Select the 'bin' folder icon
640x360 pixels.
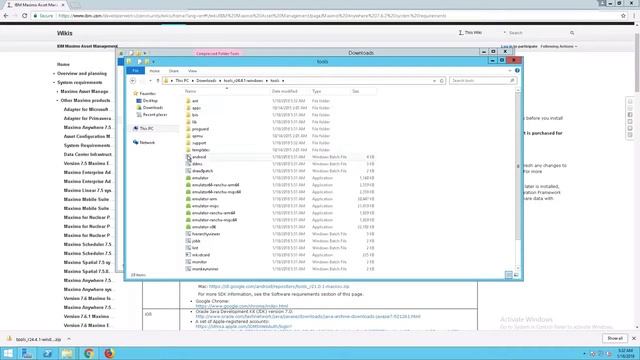click(188, 115)
